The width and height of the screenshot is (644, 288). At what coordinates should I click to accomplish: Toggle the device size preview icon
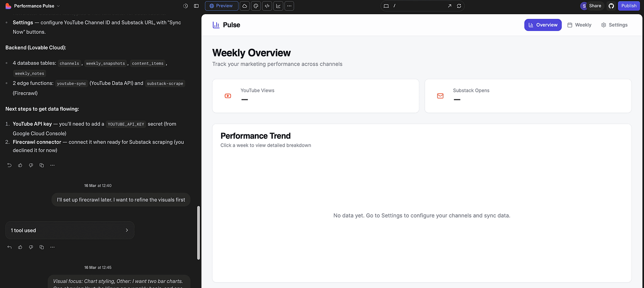click(386, 6)
